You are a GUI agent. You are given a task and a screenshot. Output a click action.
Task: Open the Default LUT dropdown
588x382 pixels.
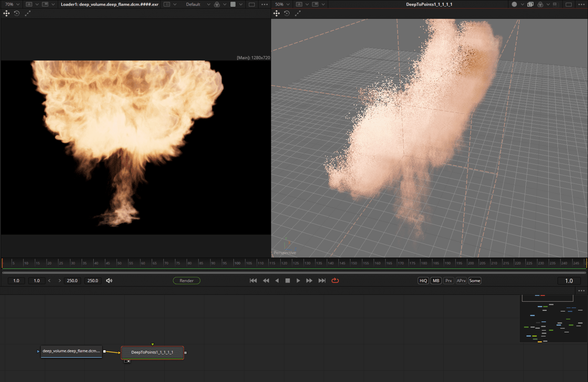pos(197,4)
